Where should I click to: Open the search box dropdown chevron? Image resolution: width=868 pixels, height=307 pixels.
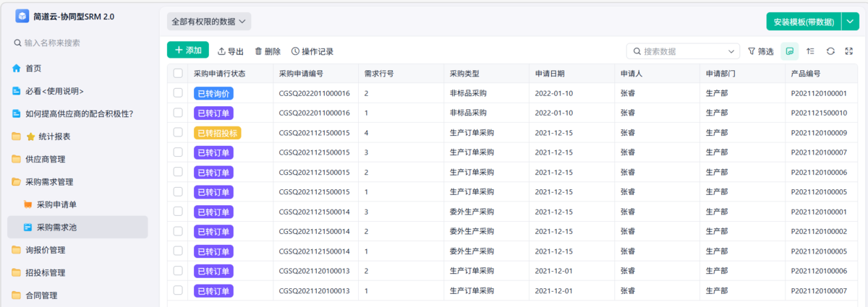(730, 51)
